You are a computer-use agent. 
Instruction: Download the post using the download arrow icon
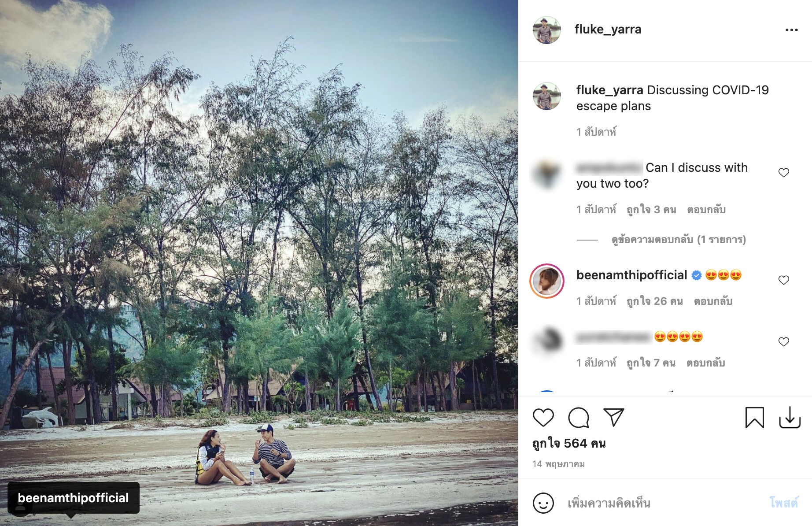(x=790, y=418)
